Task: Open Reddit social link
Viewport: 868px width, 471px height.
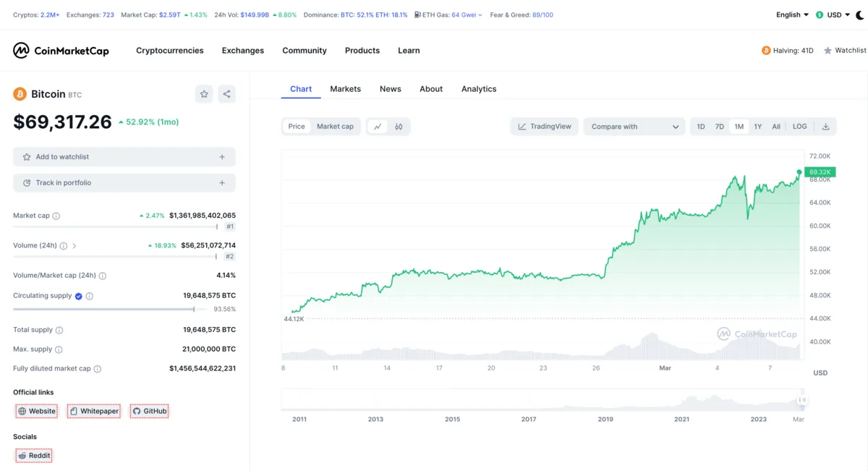Action: point(34,456)
